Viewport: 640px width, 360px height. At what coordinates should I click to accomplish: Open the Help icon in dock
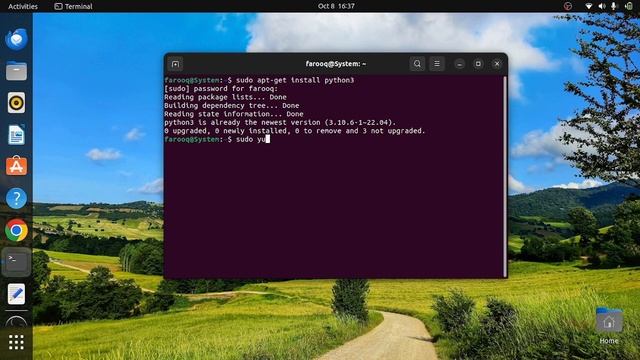[x=16, y=198]
